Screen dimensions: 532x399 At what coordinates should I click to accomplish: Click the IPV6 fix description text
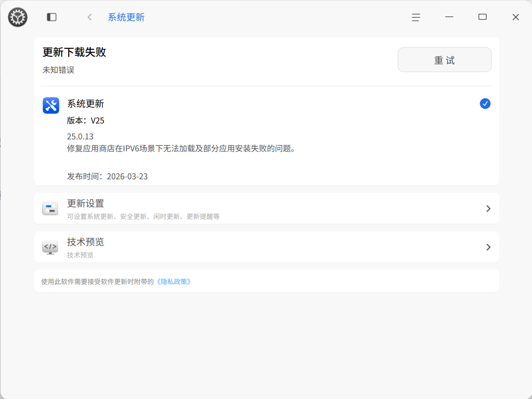pyautogui.click(x=182, y=149)
